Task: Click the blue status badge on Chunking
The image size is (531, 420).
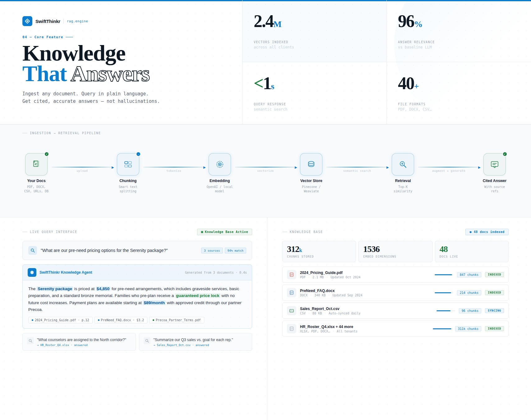Action: pyautogui.click(x=138, y=154)
